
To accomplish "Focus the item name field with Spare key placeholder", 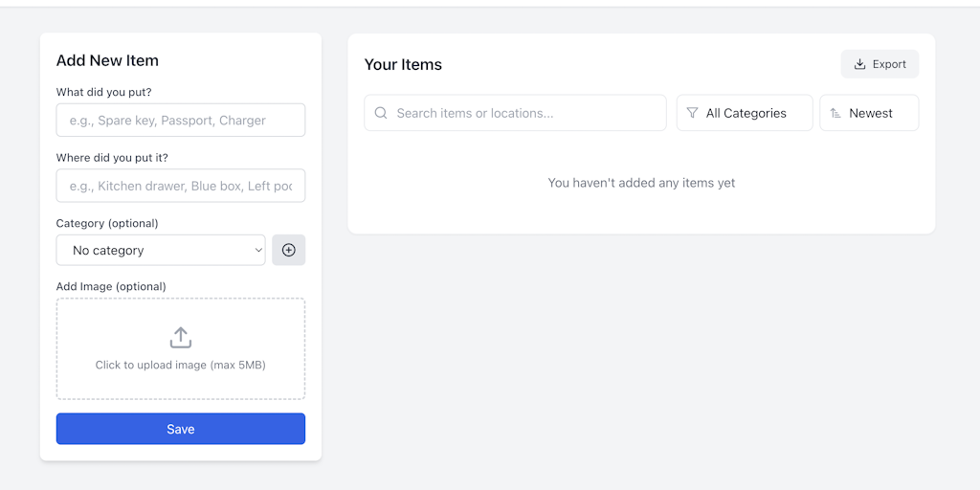I will (181, 121).
